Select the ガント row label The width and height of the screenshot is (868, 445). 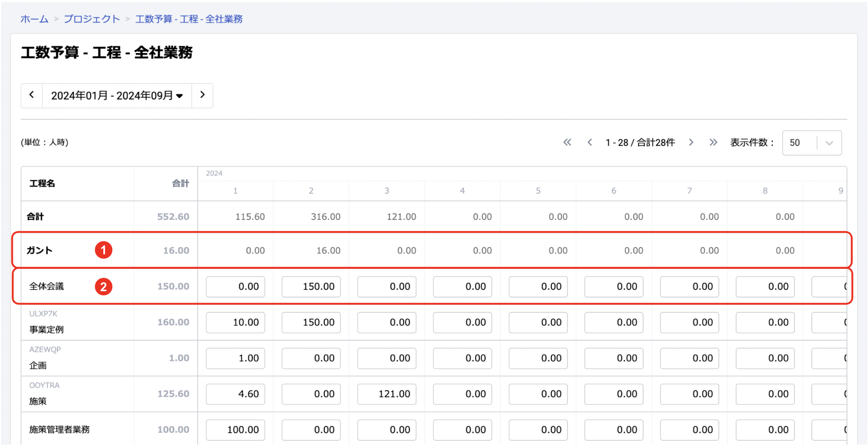[39, 250]
